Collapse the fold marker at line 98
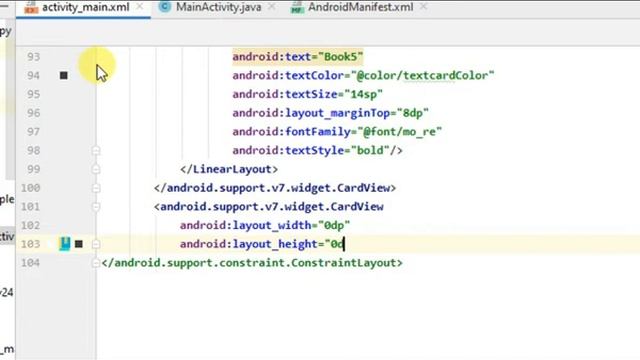Viewport: 640px width, 360px height. pyautogui.click(x=96, y=151)
